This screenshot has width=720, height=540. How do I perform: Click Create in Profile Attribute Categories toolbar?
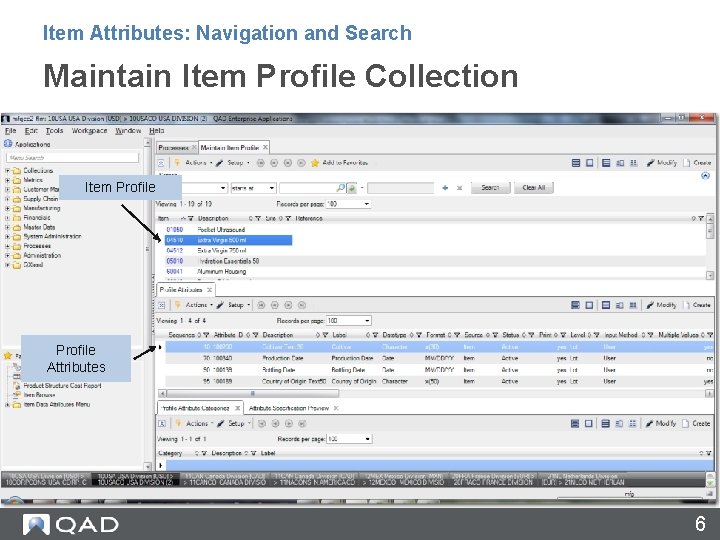click(x=697, y=423)
